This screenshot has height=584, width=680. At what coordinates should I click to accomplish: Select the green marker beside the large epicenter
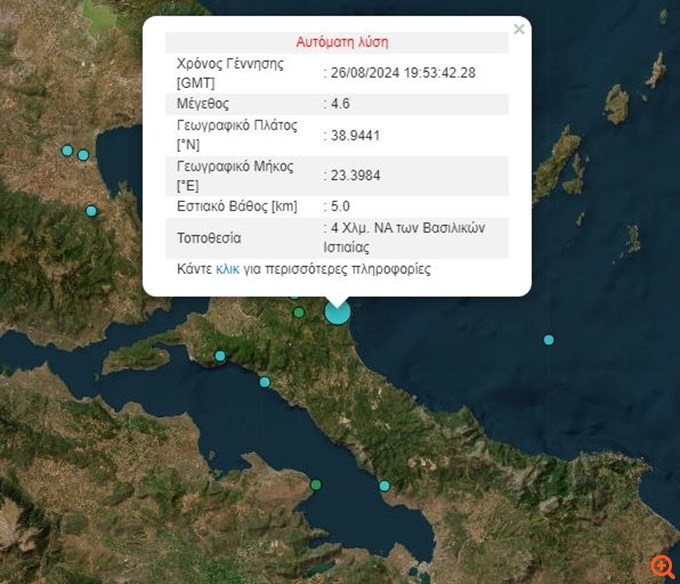point(299,314)
